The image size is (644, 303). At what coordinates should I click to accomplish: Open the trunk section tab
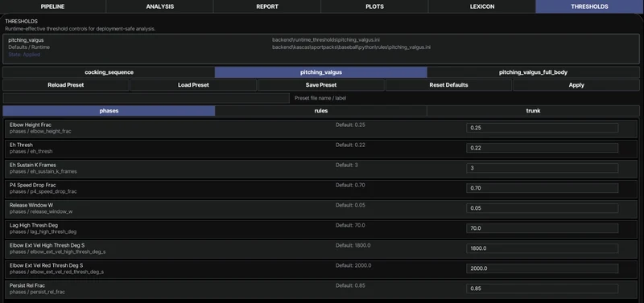[533, 111]
